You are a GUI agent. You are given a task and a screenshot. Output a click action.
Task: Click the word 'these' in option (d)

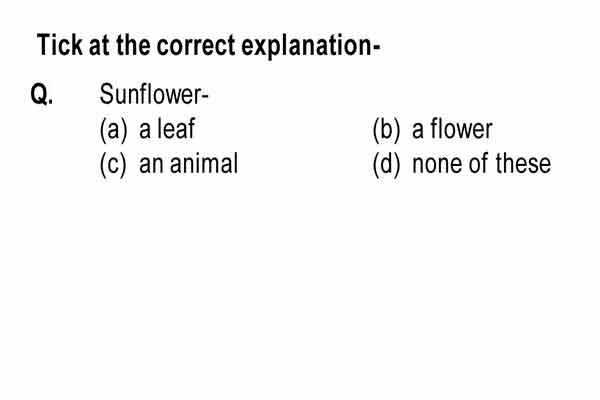click(523, 163)
